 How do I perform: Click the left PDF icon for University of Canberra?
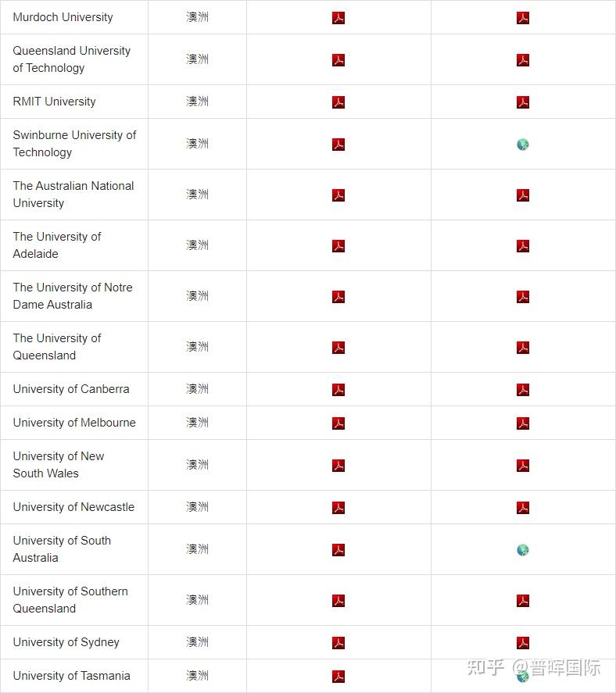(338, 390)
